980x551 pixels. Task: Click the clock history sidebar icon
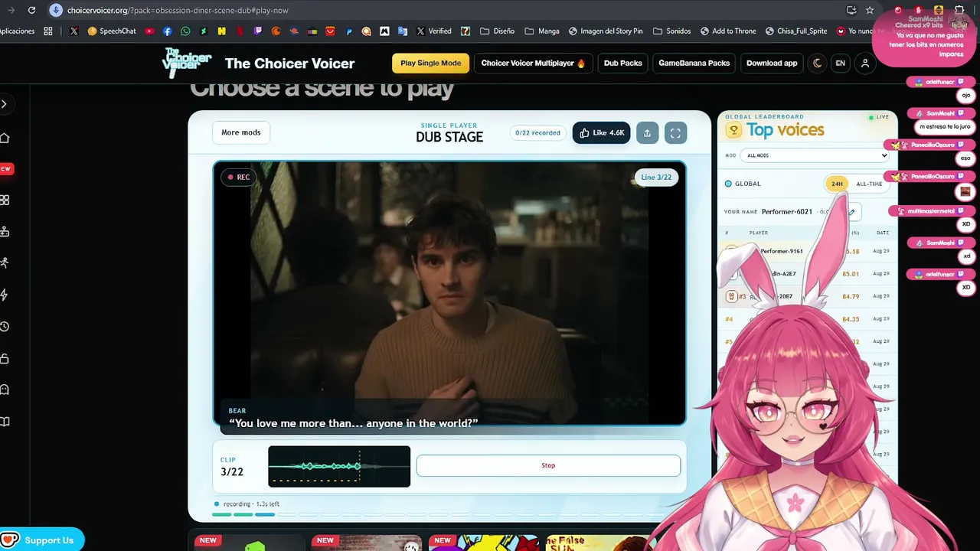point(5,327)
